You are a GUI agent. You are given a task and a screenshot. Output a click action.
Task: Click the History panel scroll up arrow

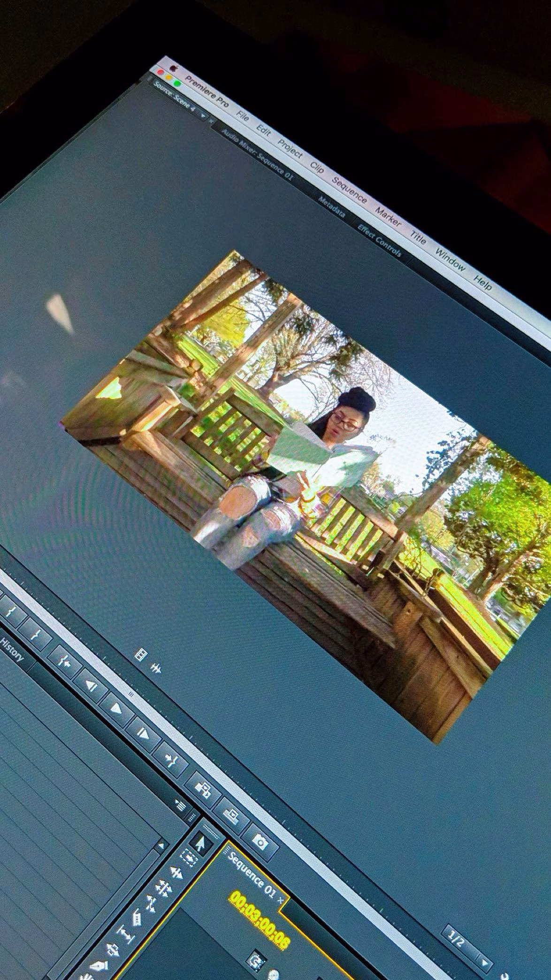pos(161,845)
